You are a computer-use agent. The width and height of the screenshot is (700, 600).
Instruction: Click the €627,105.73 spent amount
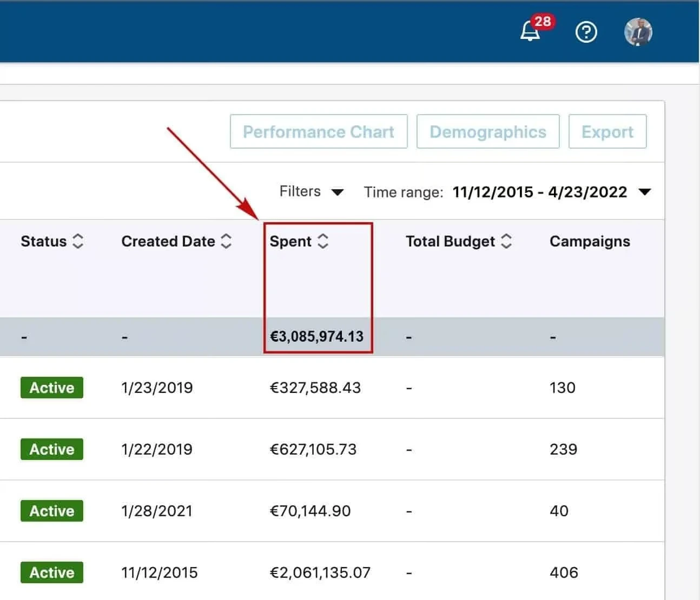(x=313, y=449)
